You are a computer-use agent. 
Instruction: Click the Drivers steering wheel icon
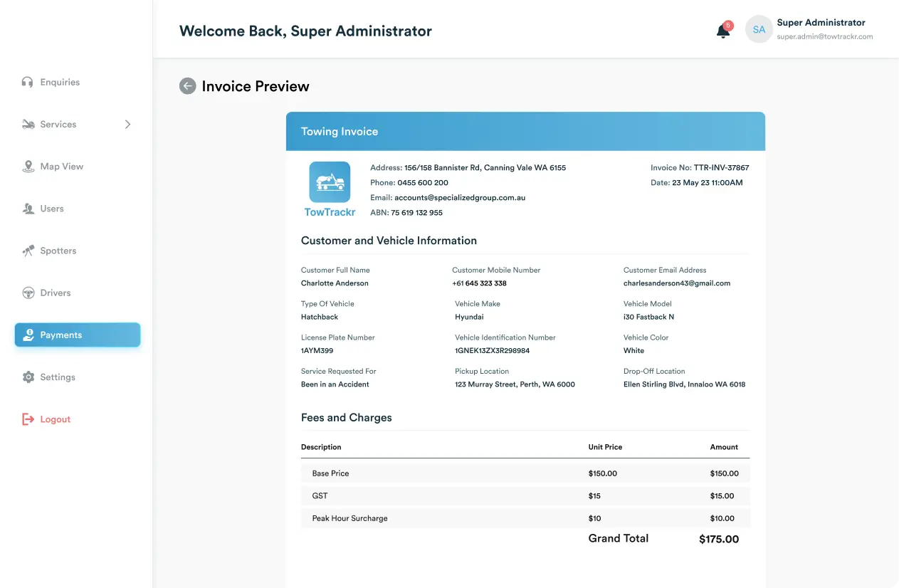28,293
